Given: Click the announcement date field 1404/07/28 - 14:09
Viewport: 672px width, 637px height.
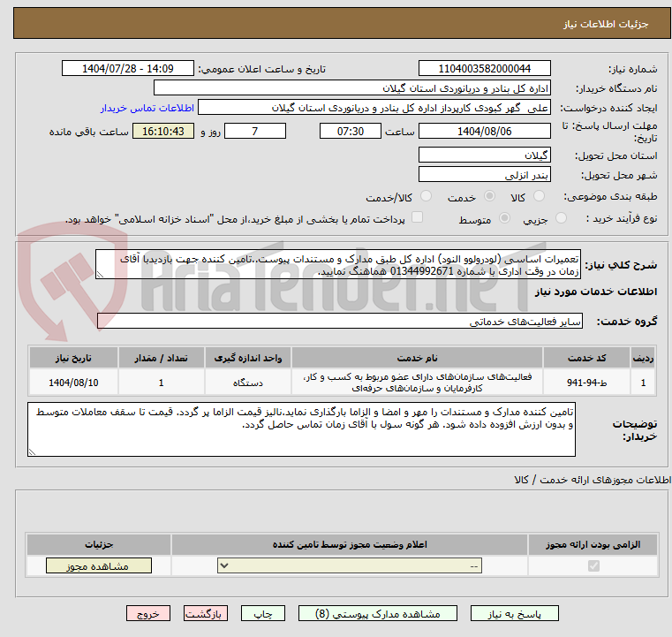Looking at the screenshot, I should (x=128, y=69).
